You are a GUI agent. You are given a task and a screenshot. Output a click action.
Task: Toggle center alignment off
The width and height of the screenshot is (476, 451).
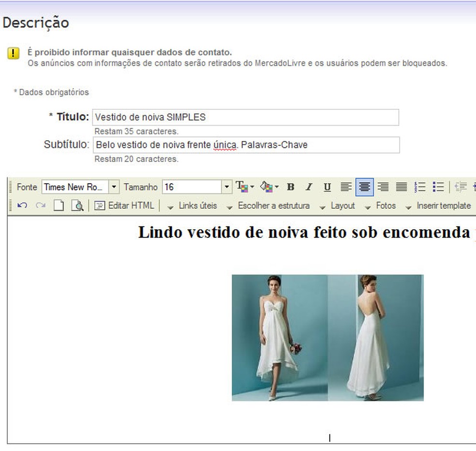[x=364, y=187]
